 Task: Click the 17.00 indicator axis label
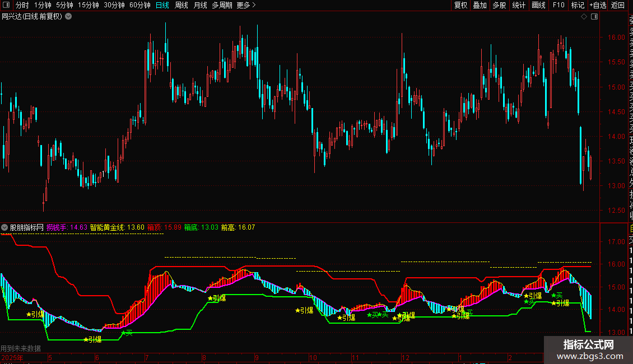616,242
